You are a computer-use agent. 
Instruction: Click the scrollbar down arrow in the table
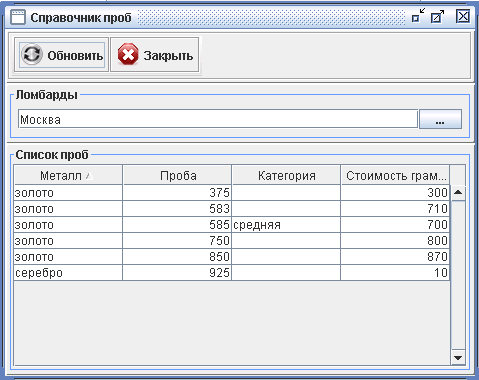(x=458, y=358)
